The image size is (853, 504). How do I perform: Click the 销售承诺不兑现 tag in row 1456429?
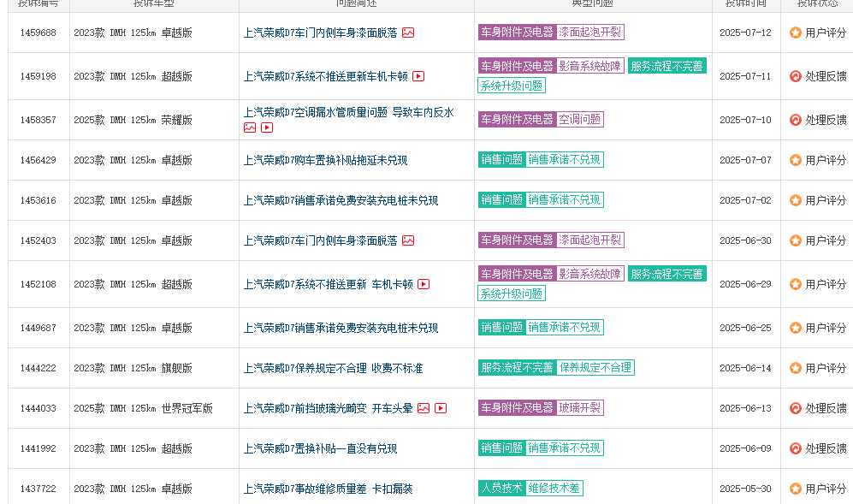tap(564, 159)
